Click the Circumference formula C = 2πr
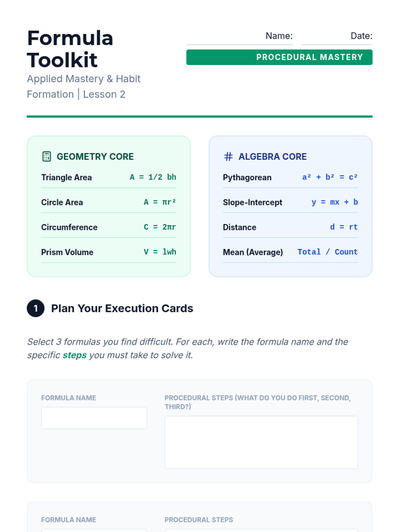Screen dimensions: 399x532 (x=160, y=227)
